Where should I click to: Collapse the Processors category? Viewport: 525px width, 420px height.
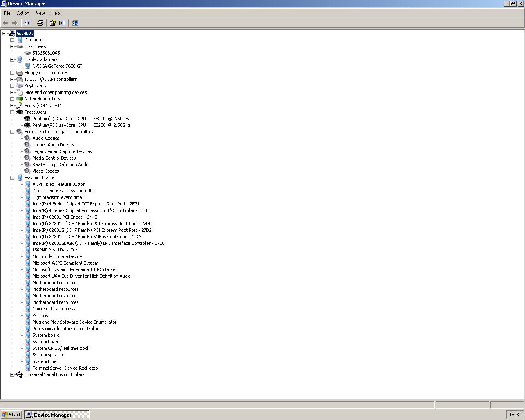tap(12, 112)
